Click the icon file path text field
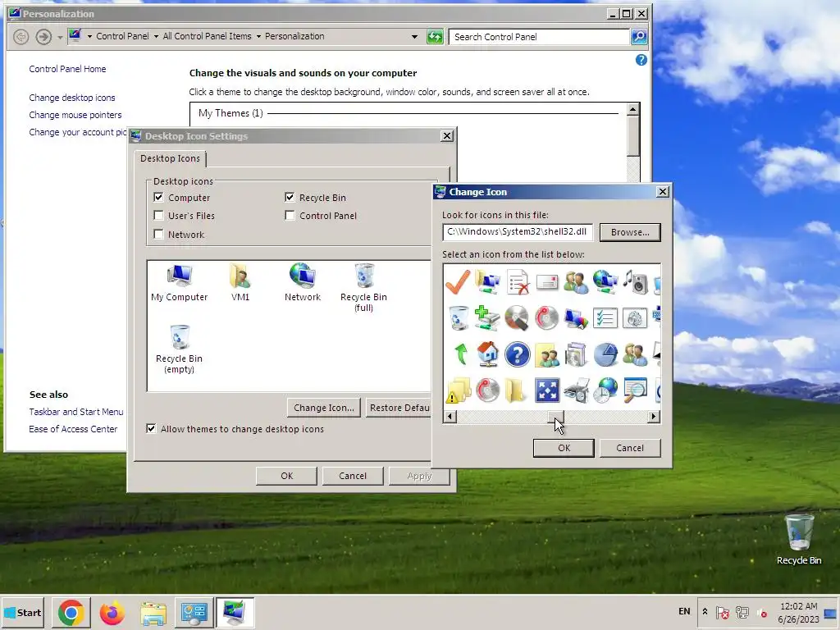 pos(518,232)
